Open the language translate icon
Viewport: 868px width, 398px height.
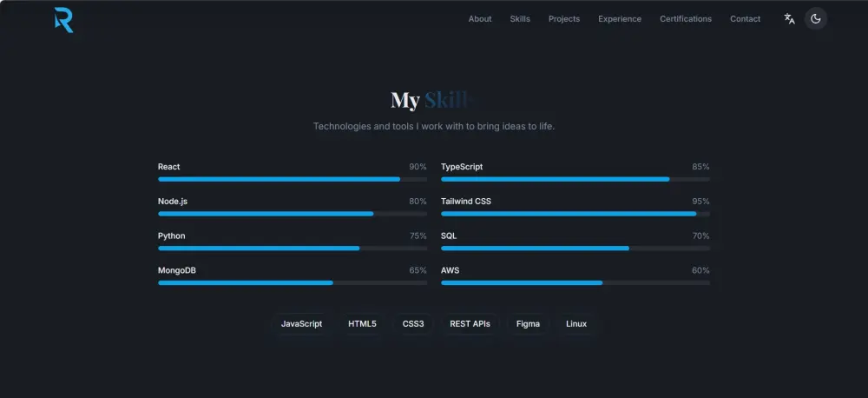click(x=789, y=19)
